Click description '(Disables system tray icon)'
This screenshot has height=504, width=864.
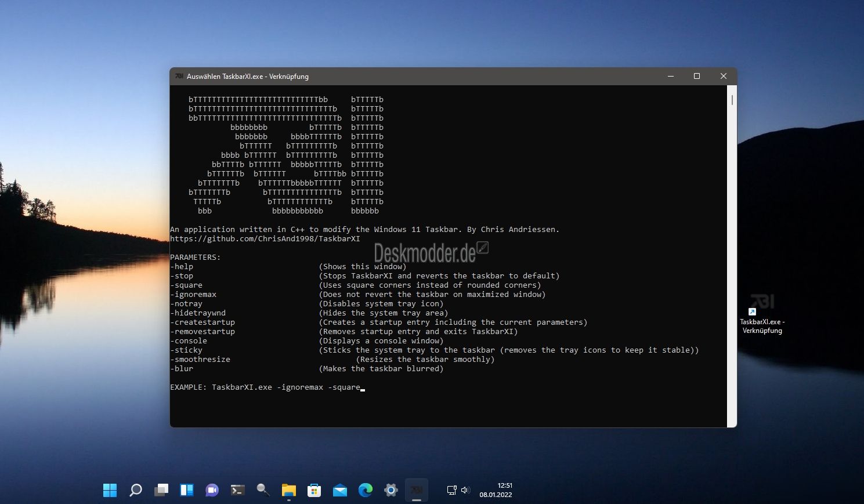pos(381,303)
